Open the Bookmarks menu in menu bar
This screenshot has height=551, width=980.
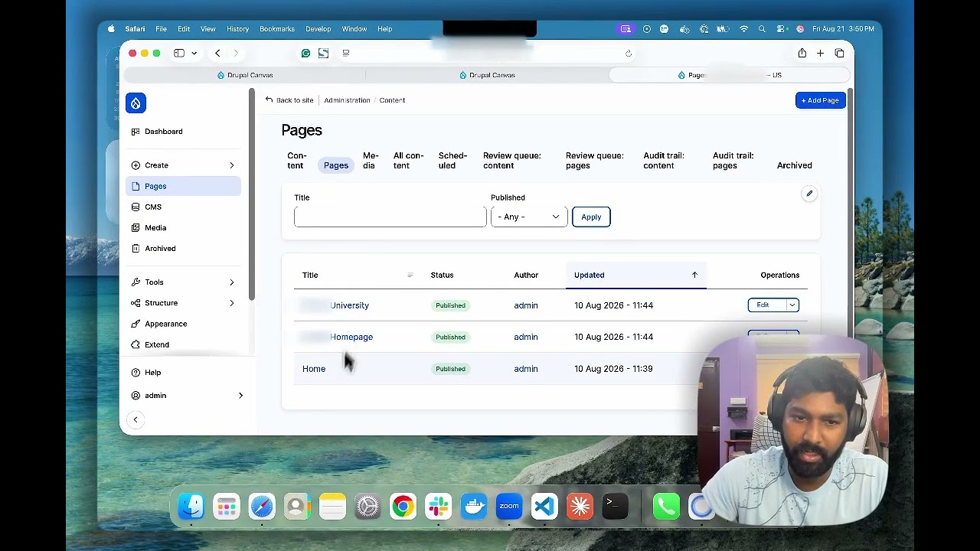(x=277, y=29)
